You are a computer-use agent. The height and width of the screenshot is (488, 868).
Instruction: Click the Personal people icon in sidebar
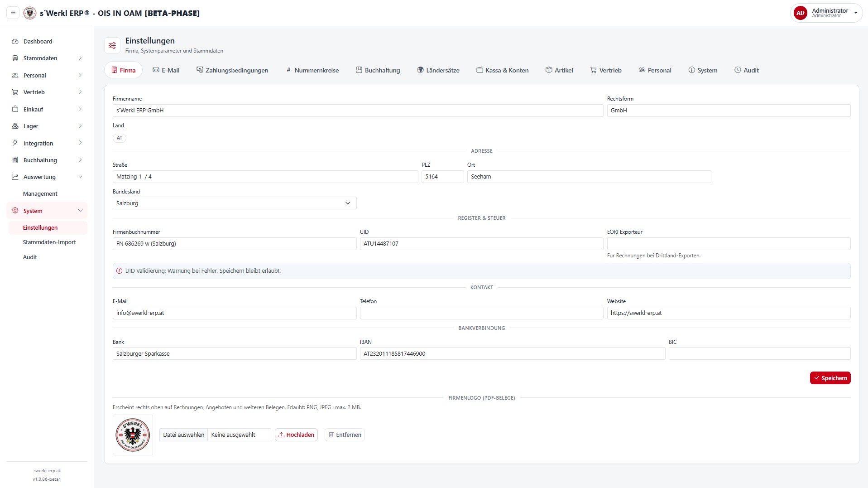tap(15, 75)
